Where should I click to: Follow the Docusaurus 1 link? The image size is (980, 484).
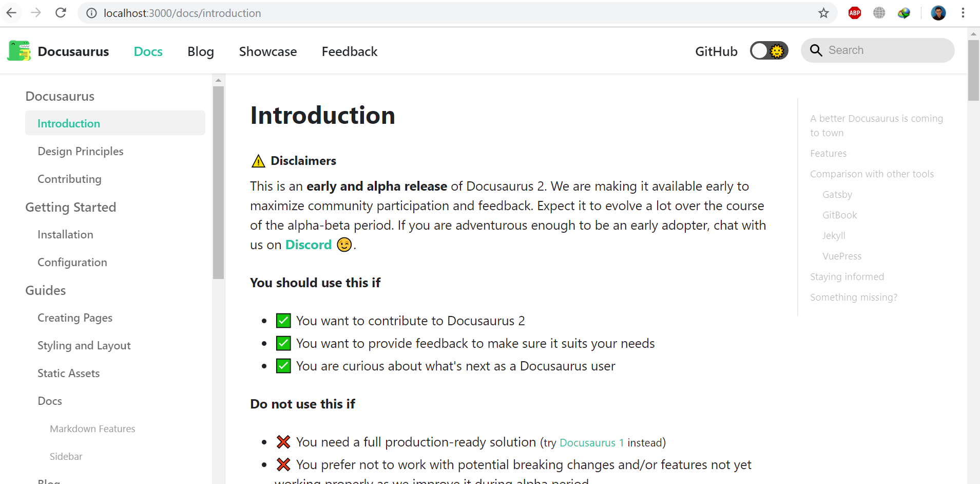591,442
